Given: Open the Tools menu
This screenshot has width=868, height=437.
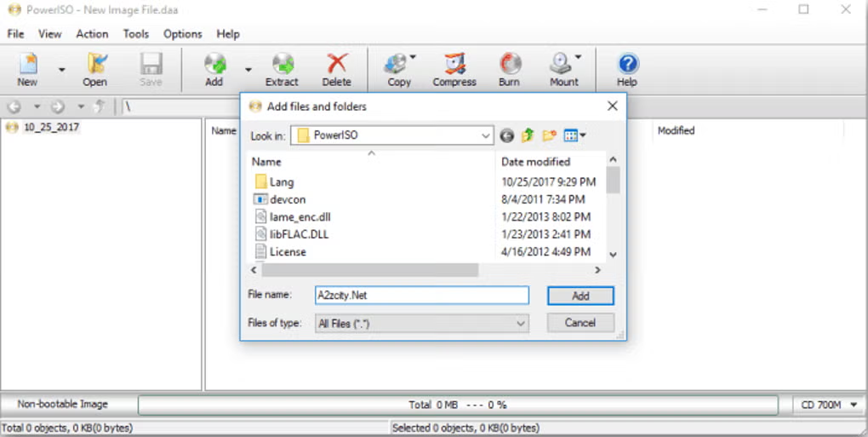Looking at the screenshot, I should coord(135,34).
